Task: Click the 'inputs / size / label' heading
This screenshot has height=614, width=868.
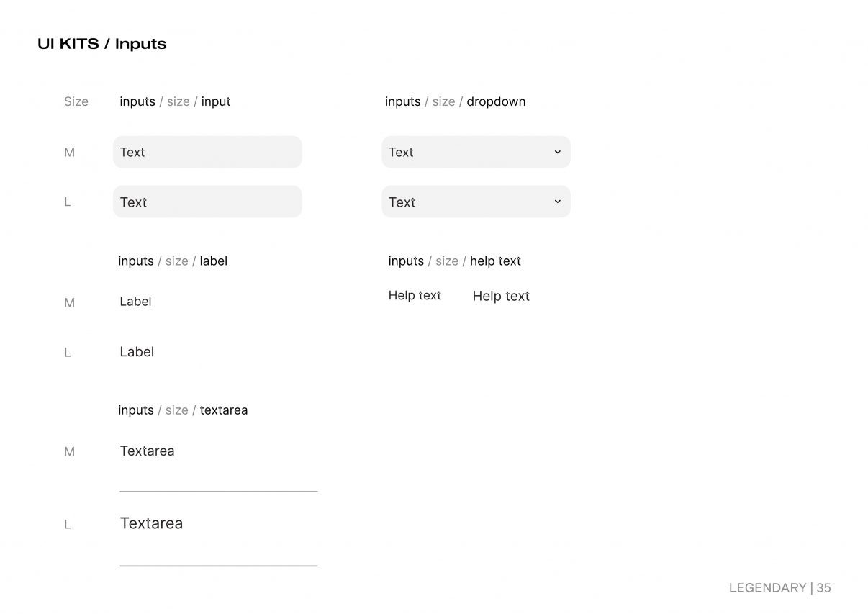Action: click(173, 261)
